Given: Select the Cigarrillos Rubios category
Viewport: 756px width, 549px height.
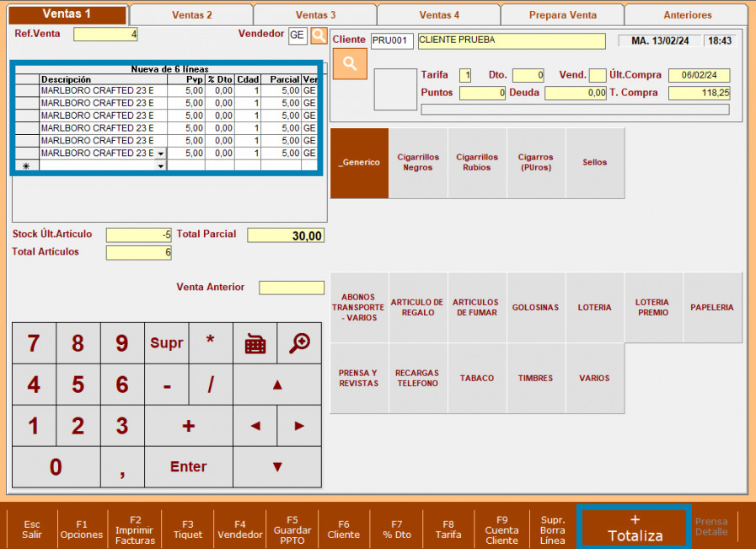Looking at the screenshot, I should pyautogui.click(x=477, y=163).
